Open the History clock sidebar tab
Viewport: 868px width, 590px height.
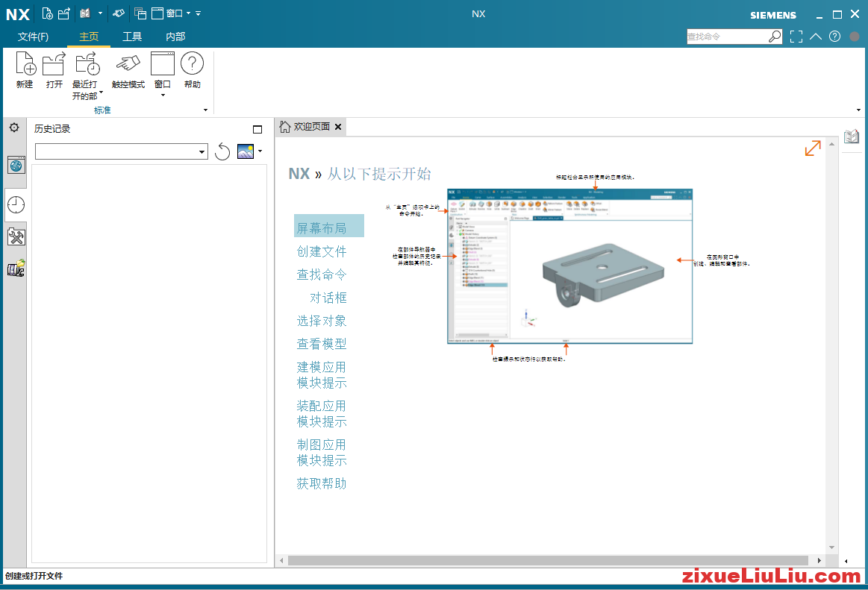click(x=16, y=204)
